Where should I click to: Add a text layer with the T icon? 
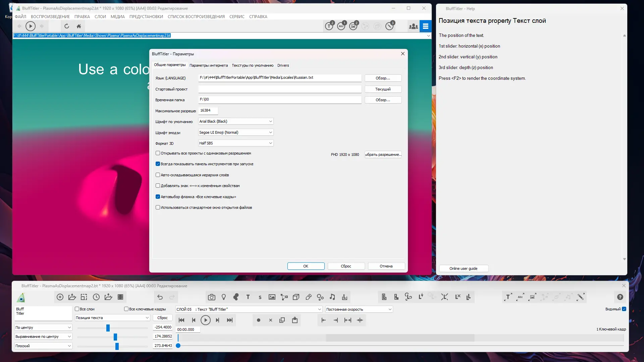(248, 297)
